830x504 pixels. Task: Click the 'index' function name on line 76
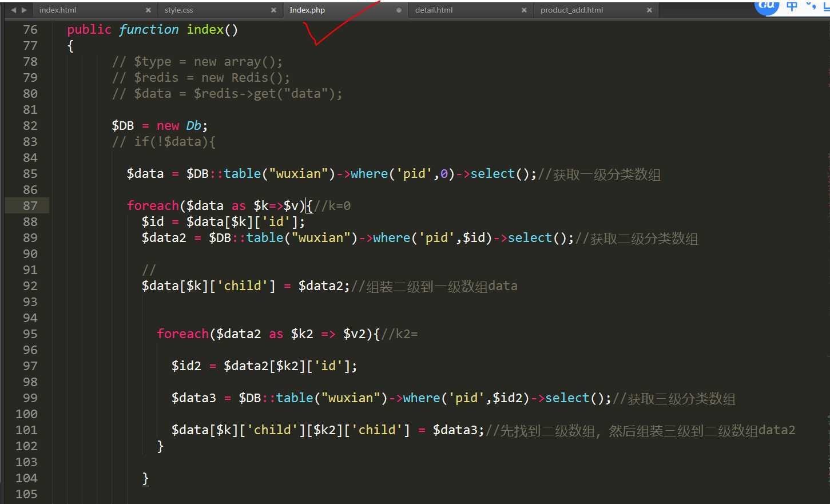tap(205, 30)
